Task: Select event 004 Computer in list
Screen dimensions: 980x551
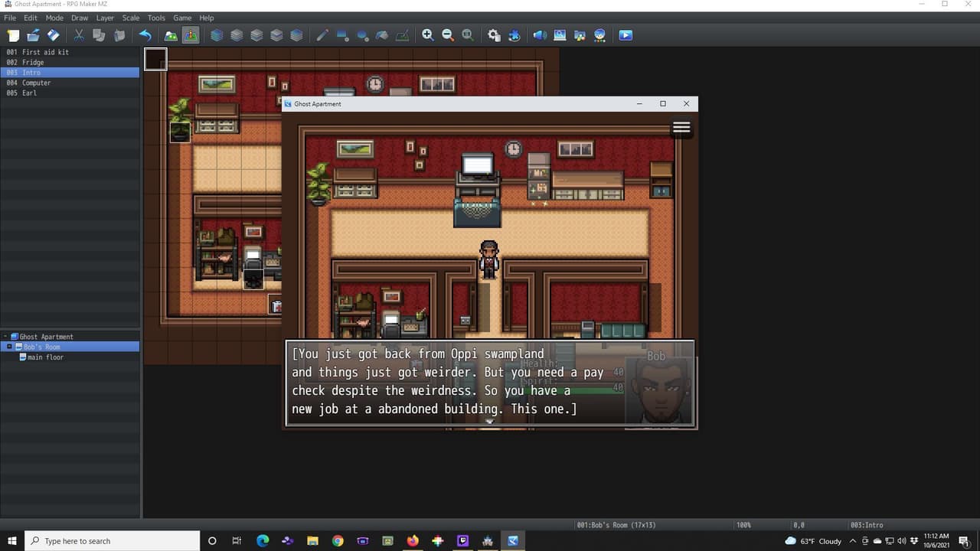Action: click(x=70, y=83)
